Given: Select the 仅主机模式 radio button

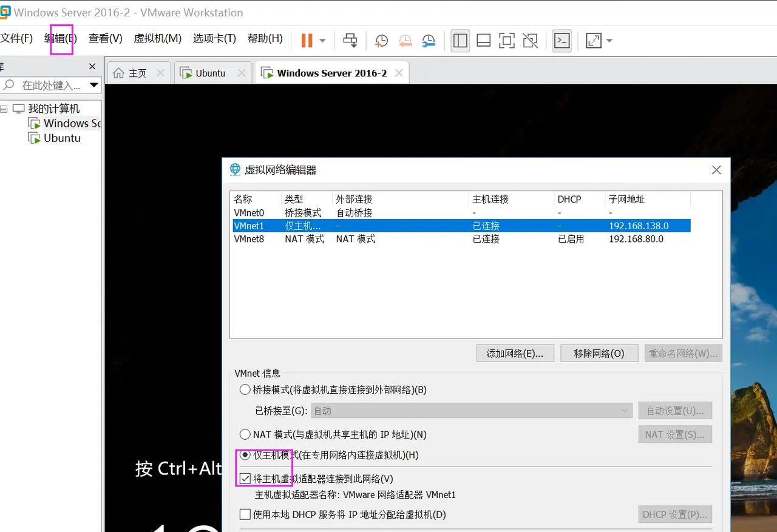Looking at the screenshot, I should point(245,454).
